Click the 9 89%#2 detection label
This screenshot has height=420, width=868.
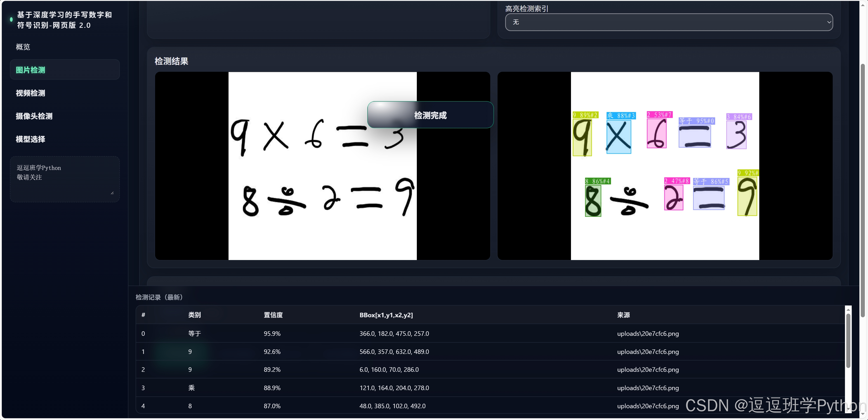[586, 115]
